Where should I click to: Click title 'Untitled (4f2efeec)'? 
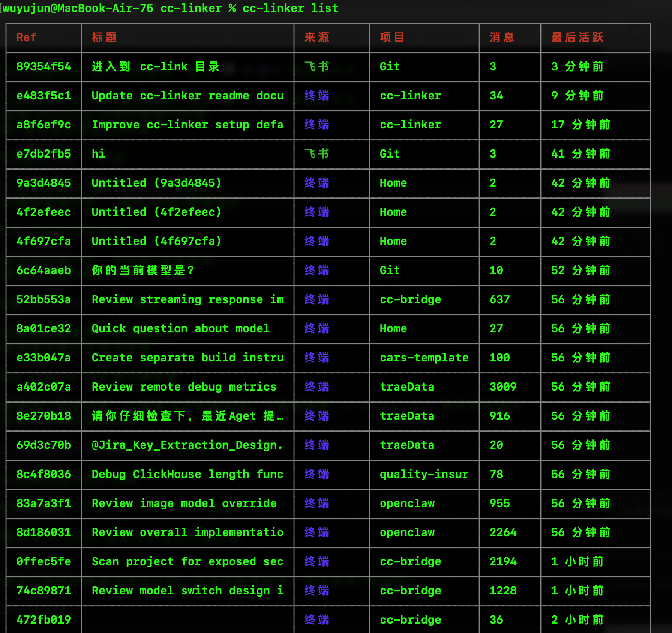click(156, 212)
